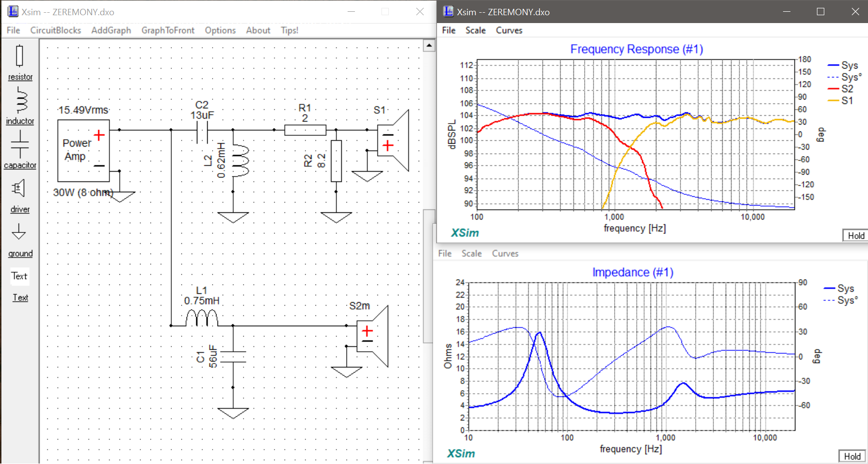
Task: Open Scale menu in Frequency Response window
Action: 476,30
